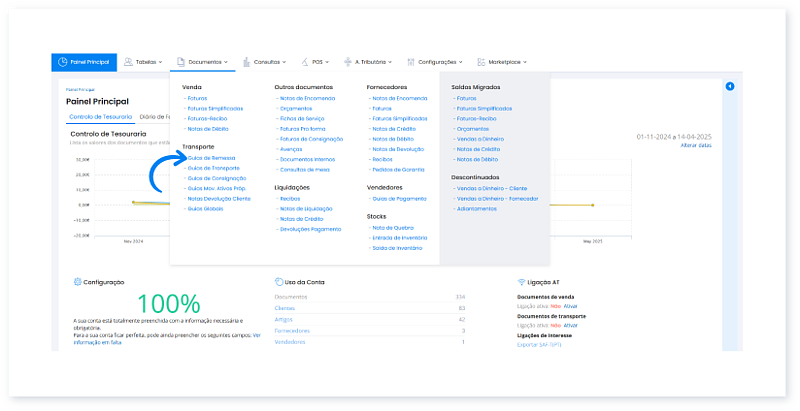Switch to Controlo de Tesouraria tab
The image size is (800, 411).
point(101,117)
